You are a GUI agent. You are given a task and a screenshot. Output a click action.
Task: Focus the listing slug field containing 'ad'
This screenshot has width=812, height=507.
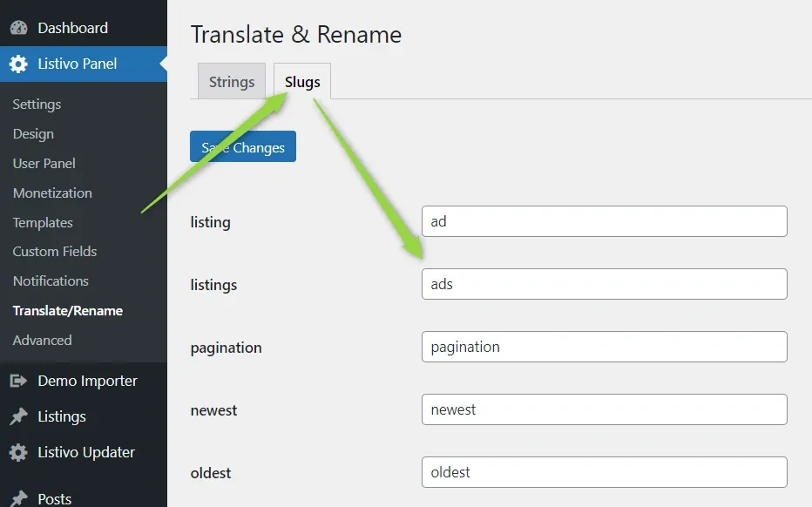pos(605,221)
